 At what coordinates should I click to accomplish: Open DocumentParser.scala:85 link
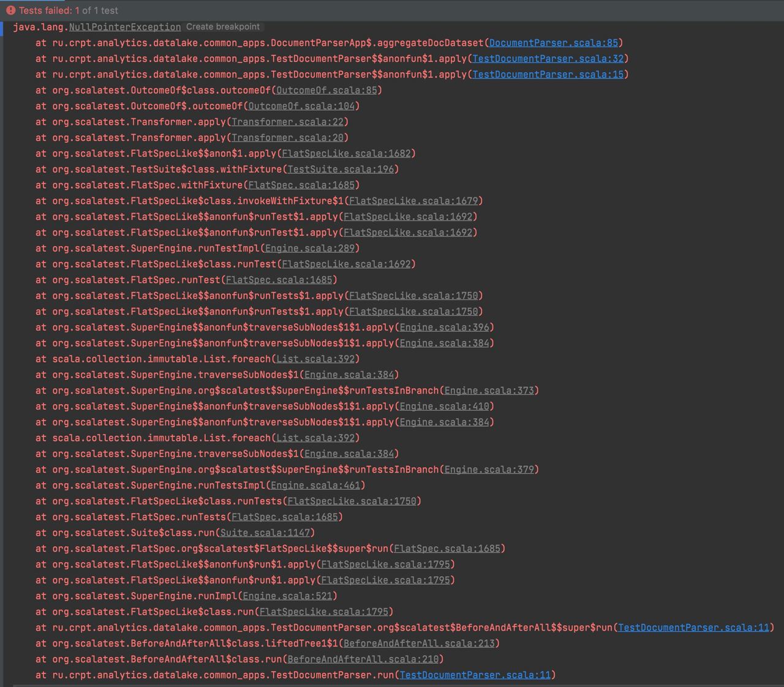tap(554, 43)
